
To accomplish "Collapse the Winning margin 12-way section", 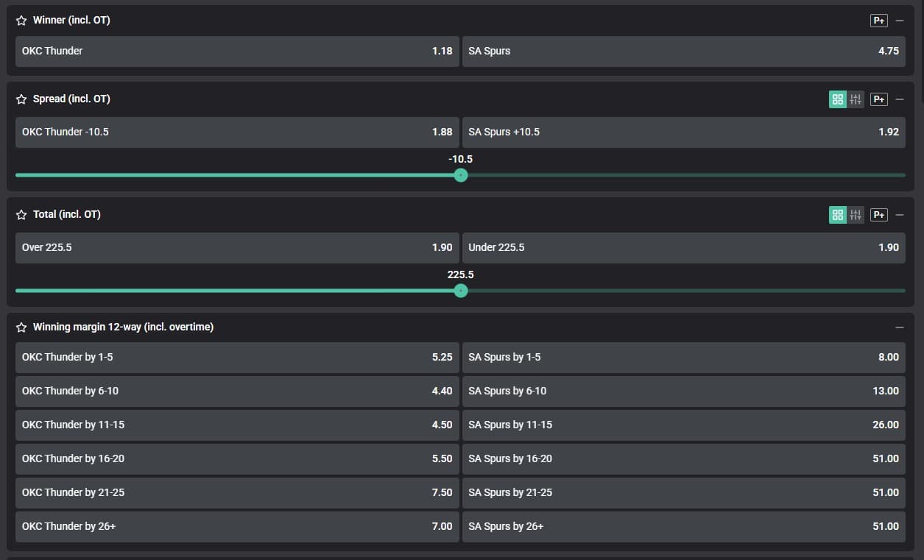I will point(900,327).
